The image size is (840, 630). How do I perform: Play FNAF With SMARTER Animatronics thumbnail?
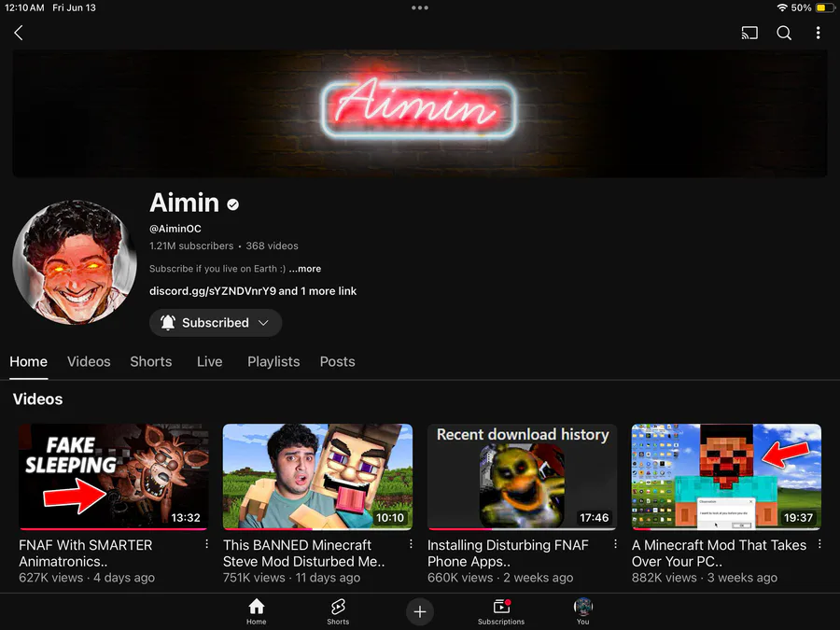pos(113,477)
